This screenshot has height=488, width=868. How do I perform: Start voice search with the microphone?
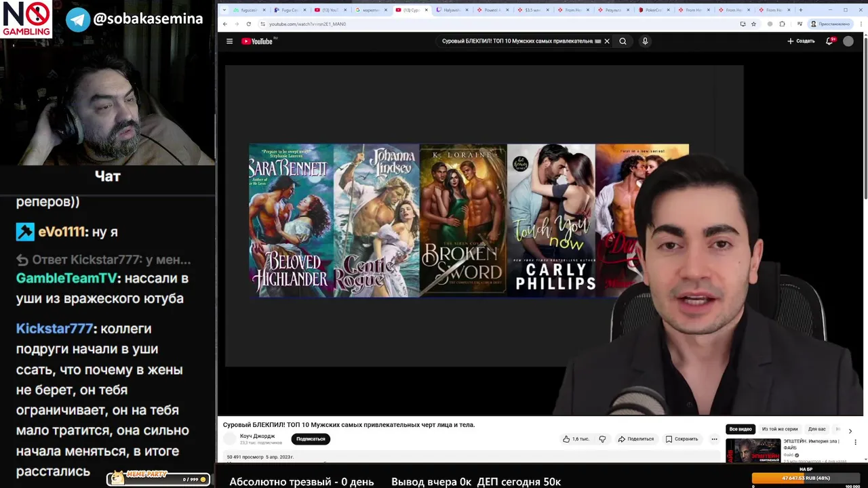(x=645, y=41)
